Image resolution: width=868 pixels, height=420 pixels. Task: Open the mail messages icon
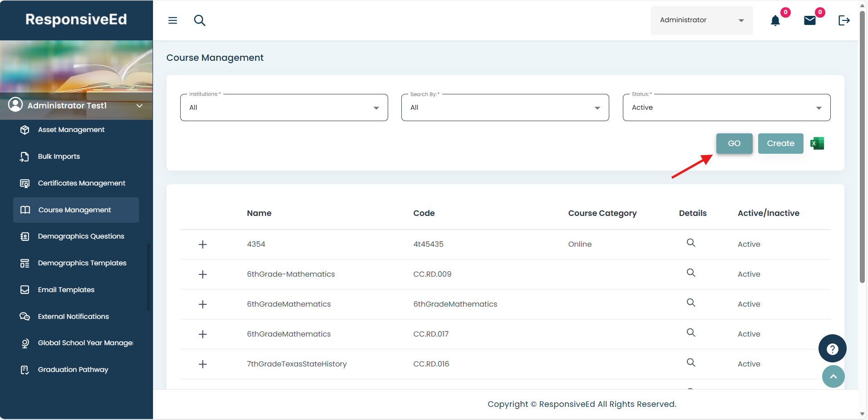coord(810,20)
